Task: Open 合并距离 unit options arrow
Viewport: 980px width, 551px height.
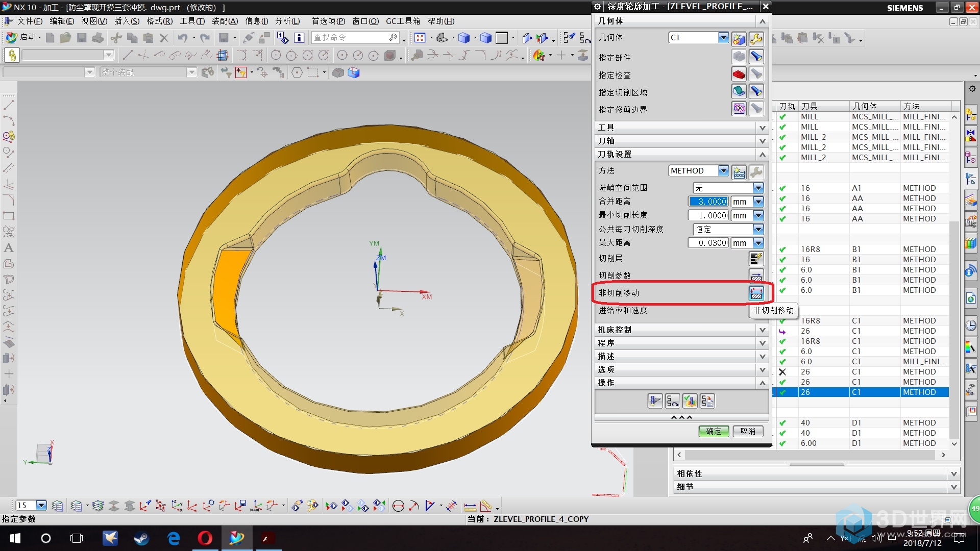Action: click(x=758, y=202)
